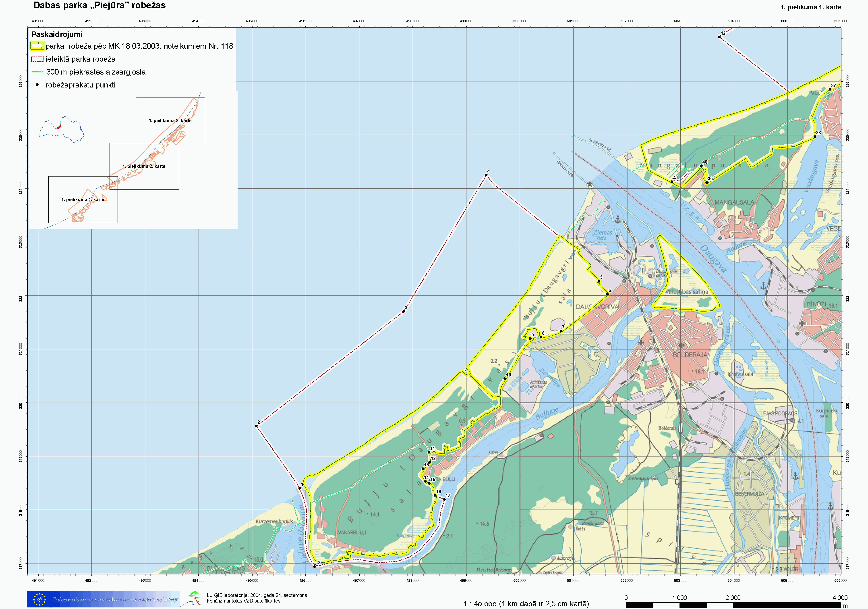The height and width of the screenshot is (609, 868).
Task: Click the 'Bolderājas karjers' label
Action: coord(643,478)
